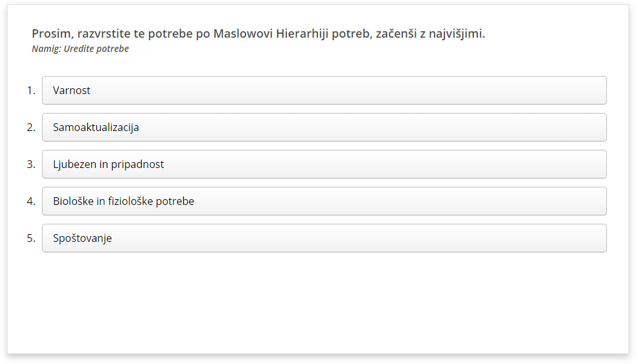Click the word Maslowovi in the question
636x364 pixels.
(243, 33)
